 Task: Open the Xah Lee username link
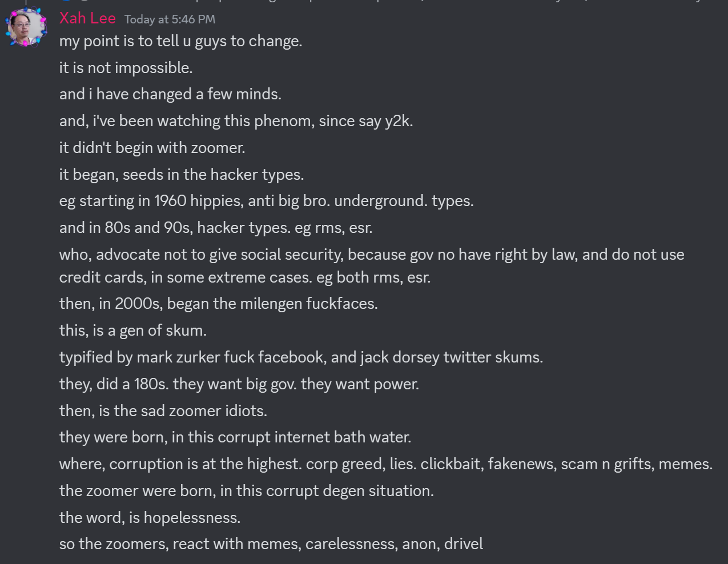(87, 18)
